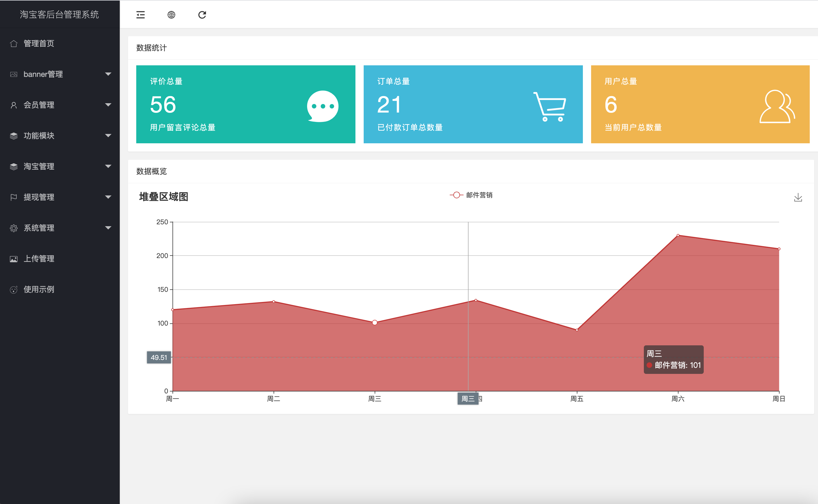Click the home icon beside 管理首页
Screen dimensions: 818x504
[14, 44]
